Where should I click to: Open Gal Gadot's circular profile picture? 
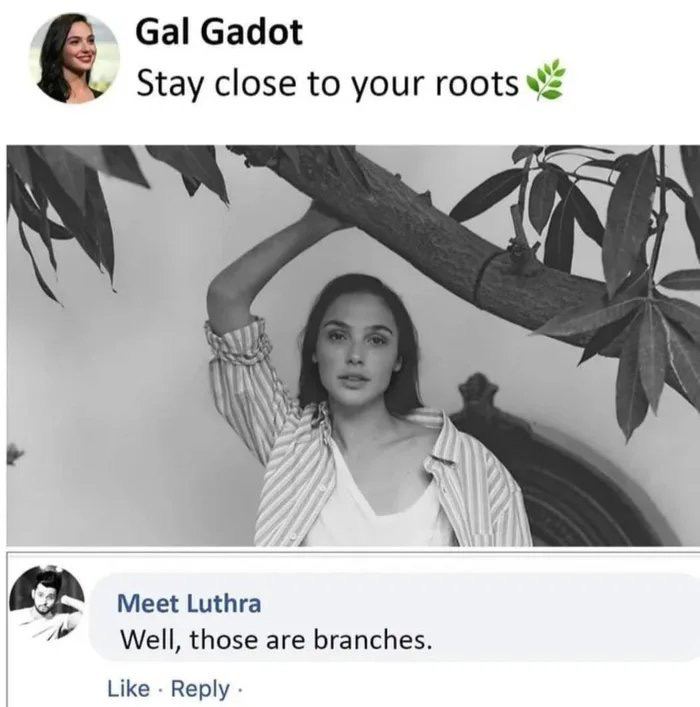tap(74, 59)
